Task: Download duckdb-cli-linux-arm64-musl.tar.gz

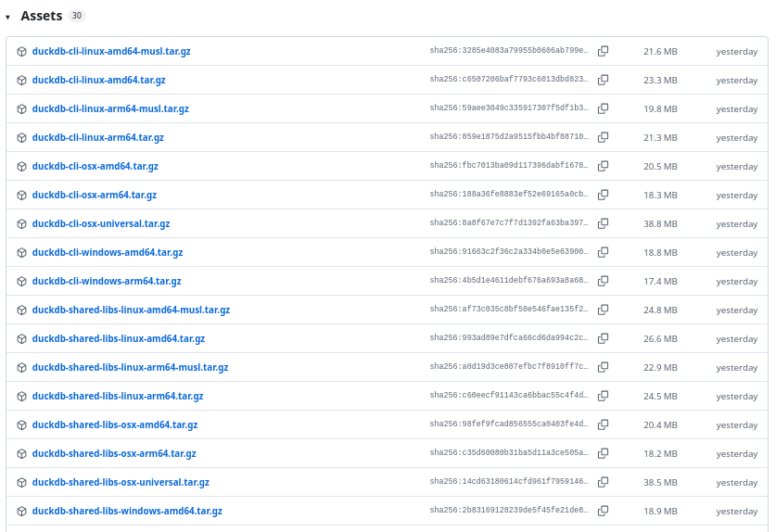Action: tap(110, 108)
